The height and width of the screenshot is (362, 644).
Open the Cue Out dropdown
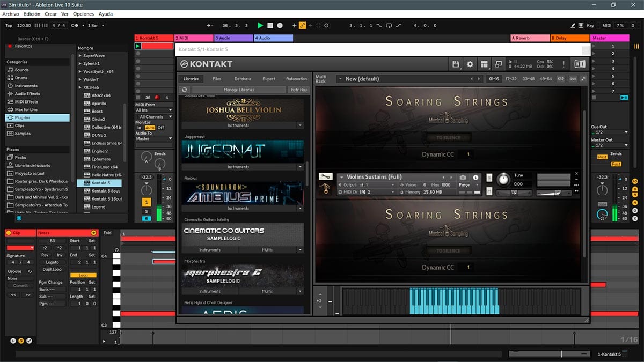pos(610,132)
